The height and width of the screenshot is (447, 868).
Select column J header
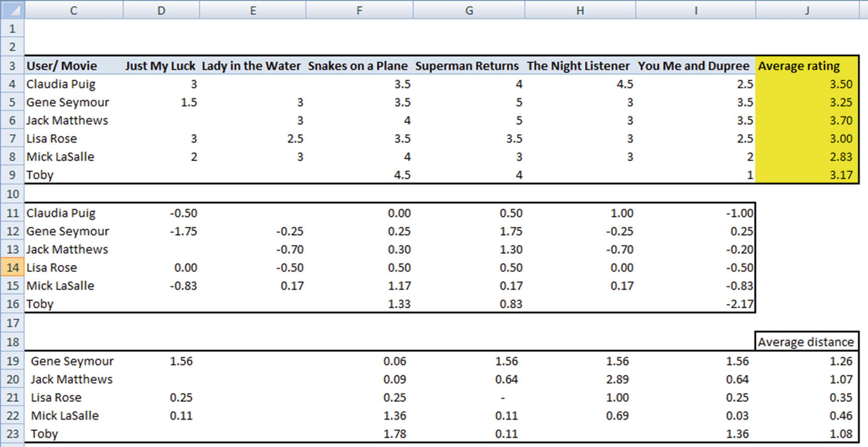coord(807,10)
